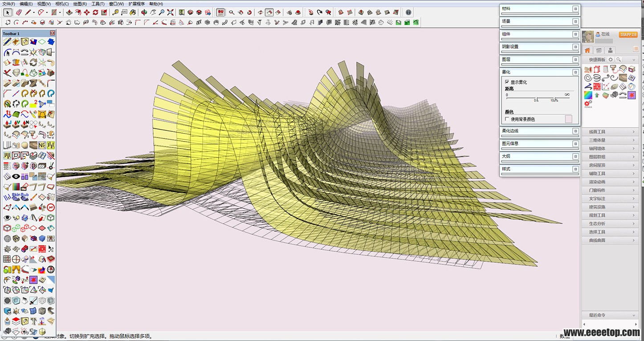
Task: Click the red POWER gear icon
Action: 588,104
